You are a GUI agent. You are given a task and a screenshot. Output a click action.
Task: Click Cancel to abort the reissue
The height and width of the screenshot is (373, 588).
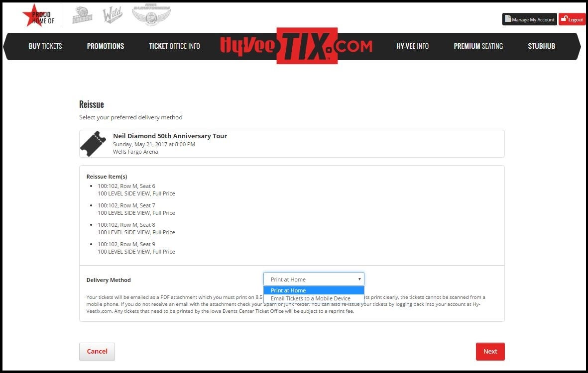(x=97, y=351)
